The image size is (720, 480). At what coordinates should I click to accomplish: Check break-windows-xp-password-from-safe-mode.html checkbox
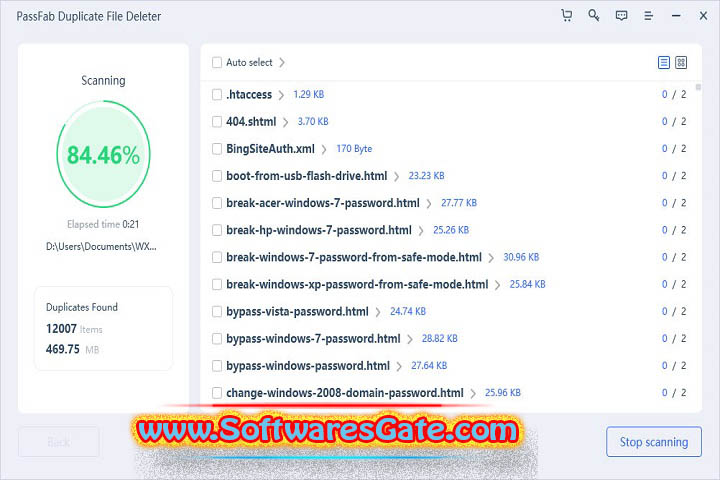point(217,284)
